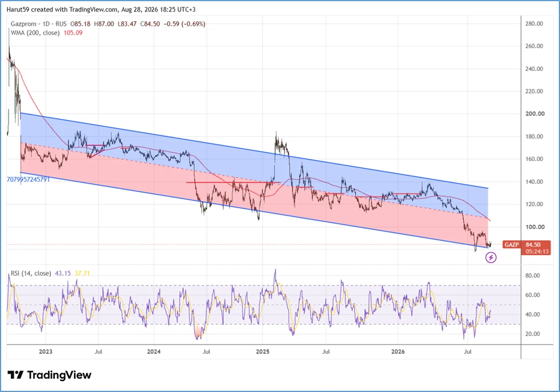Screen dimensions: 560x392
Task: Click the low price value L83.47
Action: pyautogui.click(x=127, y=24)
